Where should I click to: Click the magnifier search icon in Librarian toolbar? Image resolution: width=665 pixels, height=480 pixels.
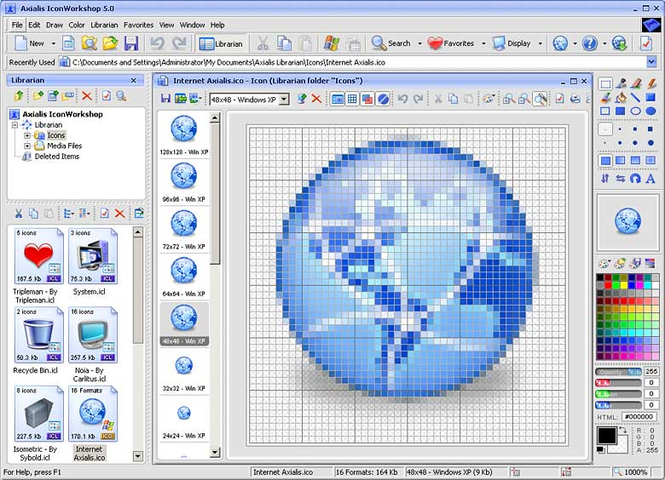[121, 96]
